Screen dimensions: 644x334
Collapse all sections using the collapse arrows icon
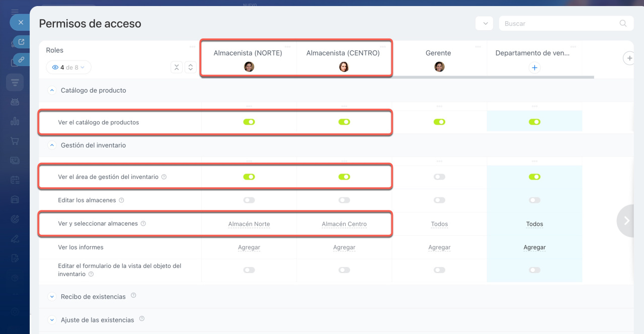[177, 67]
